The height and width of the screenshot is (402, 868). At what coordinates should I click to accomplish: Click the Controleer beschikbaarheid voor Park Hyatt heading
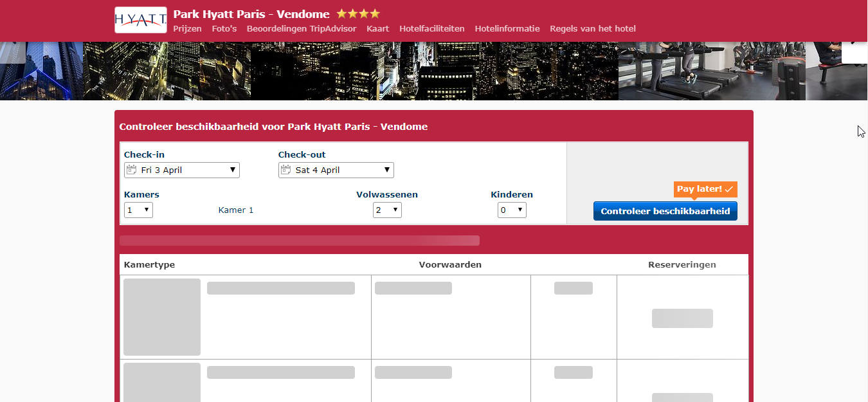click(x=273, y=127)
